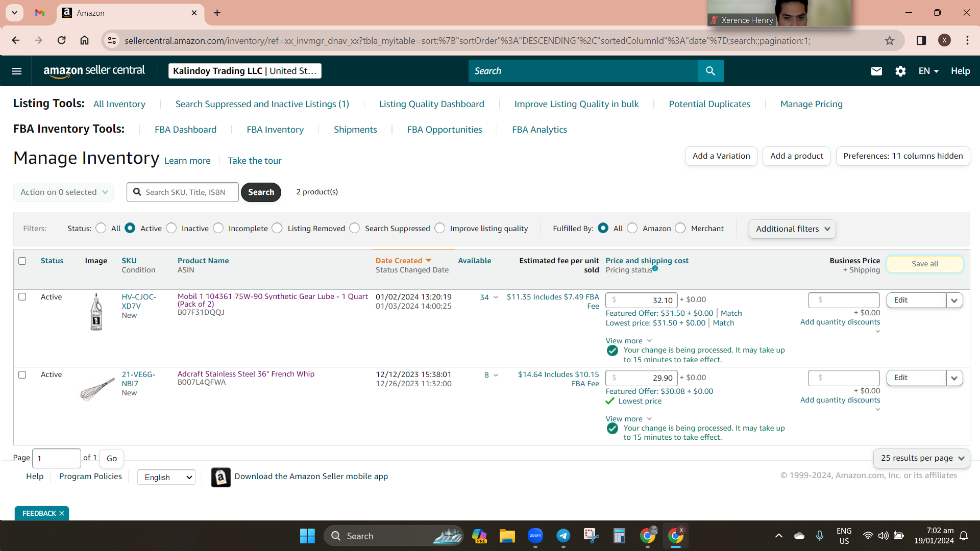Image resolution: width=980 pixels, height=551 pixels.
Task: Open the Mobil 1 Synthetic Gear Lube product link
Action: (273, 300)
